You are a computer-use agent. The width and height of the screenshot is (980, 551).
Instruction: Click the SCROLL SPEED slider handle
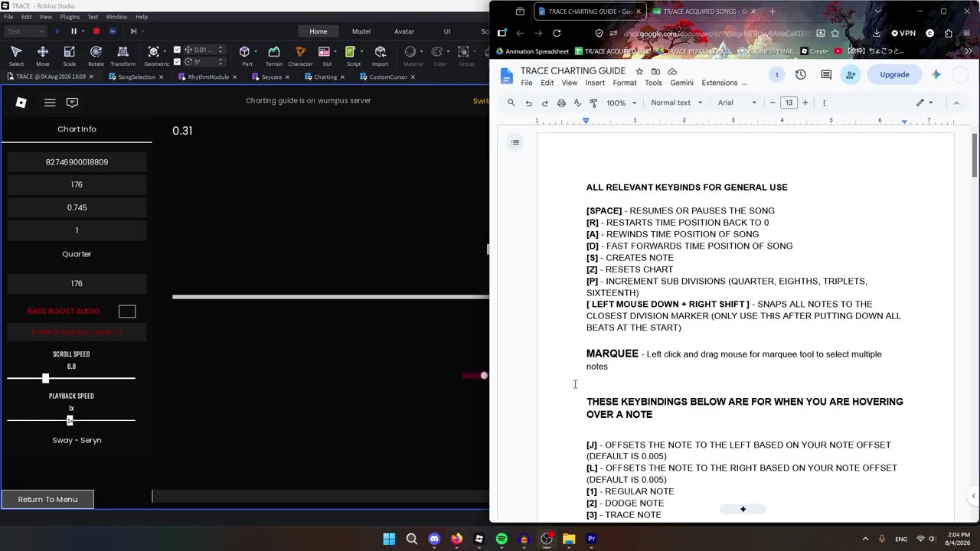point(45,378)
